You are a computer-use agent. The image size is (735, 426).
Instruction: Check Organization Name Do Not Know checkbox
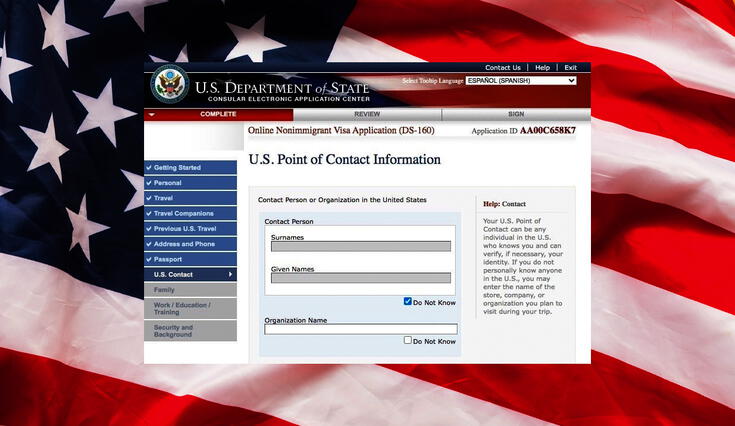407,340
